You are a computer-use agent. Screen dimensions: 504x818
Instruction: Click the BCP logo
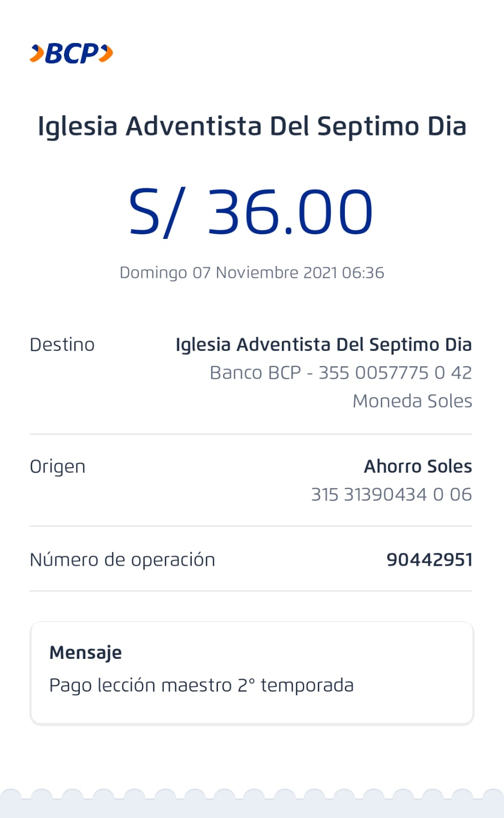tap(72, 53)
